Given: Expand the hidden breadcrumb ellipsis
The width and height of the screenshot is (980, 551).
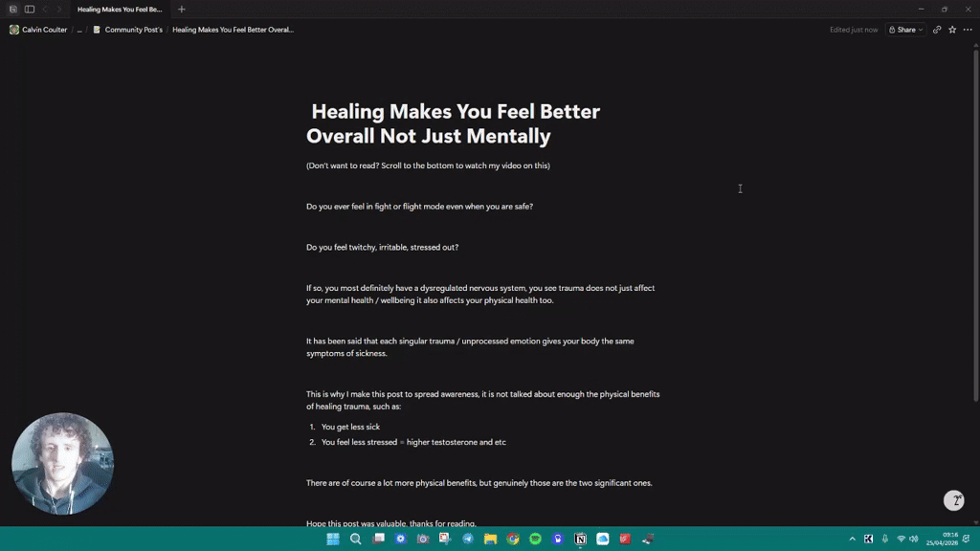Looking at the screenshot, I should (x=79, y=30).
